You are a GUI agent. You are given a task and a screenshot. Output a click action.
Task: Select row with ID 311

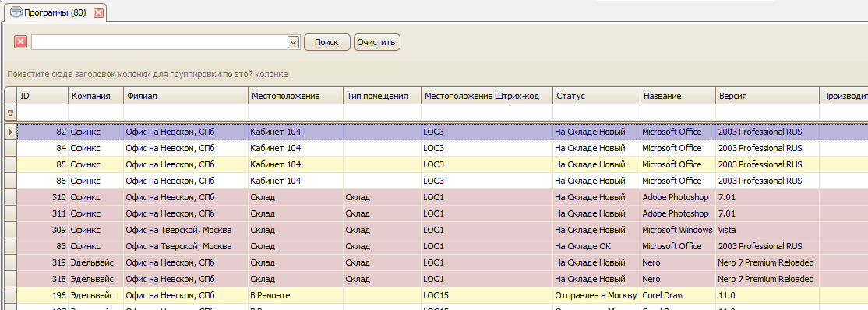[x=443, y=213]
